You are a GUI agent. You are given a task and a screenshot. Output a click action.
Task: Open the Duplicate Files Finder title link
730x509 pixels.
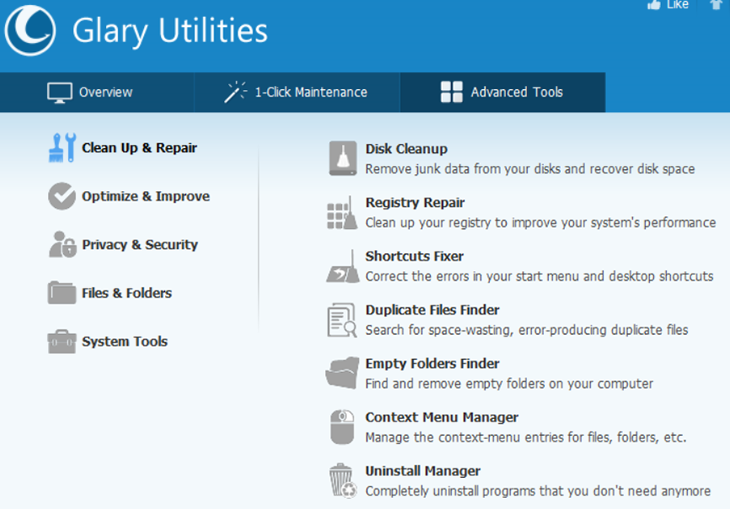[433, 310]
